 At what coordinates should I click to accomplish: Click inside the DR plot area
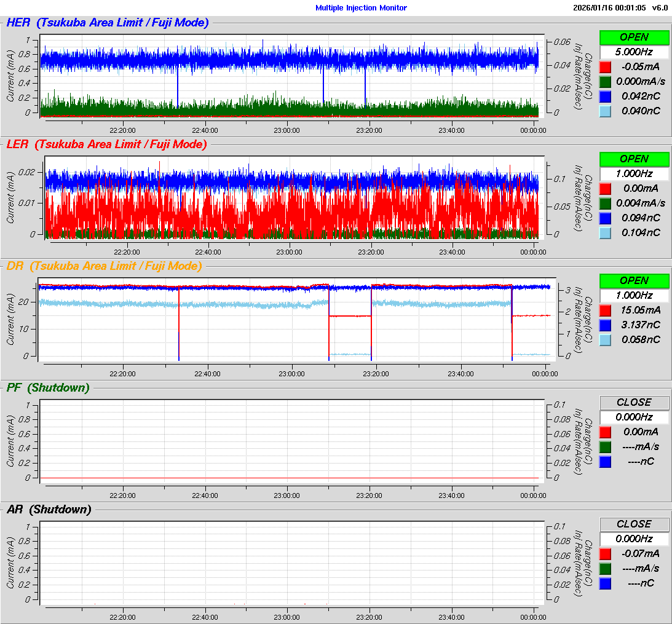(297, 319)
